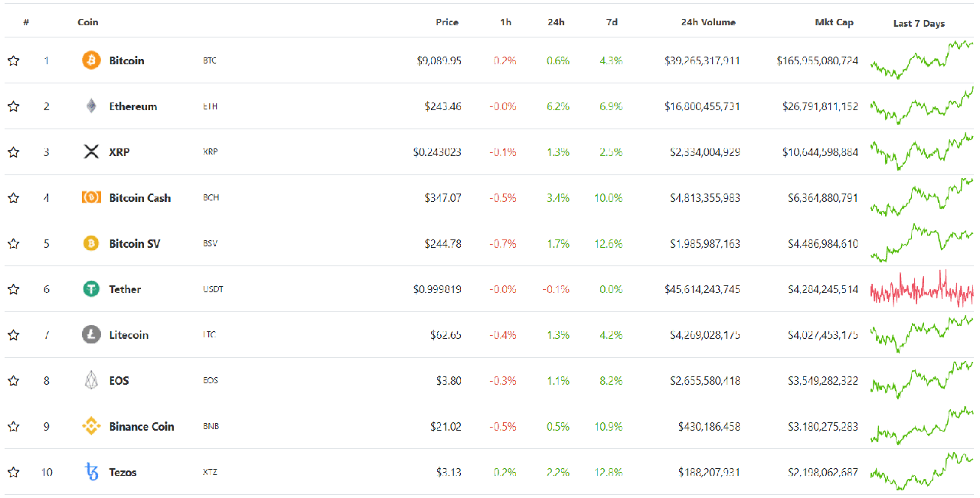980x498 pixels.
Task: Open the Bitcoin Cash name link
Action: pos(140,197)
